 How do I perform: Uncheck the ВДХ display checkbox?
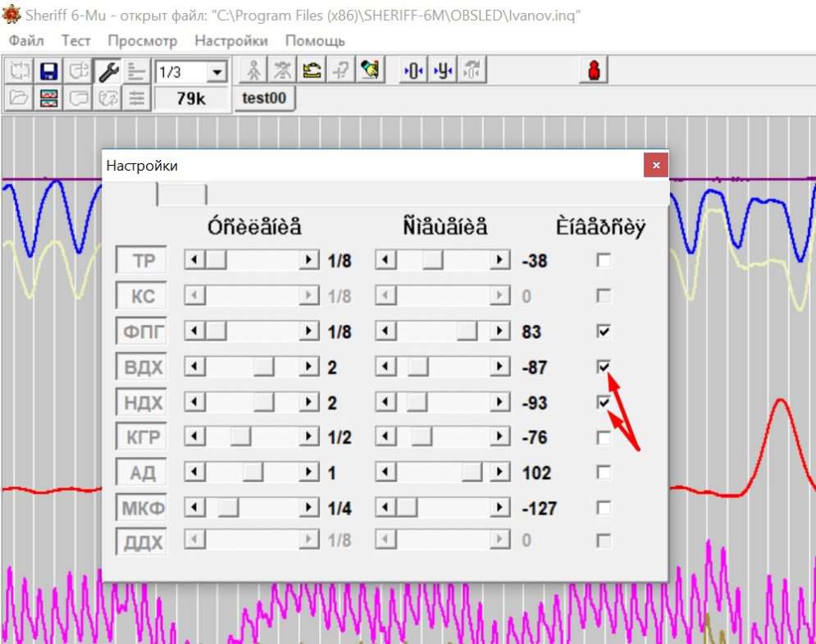coord(604,367)
